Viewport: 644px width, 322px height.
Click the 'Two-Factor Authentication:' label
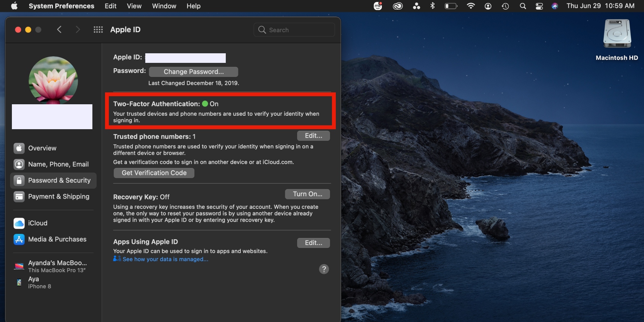pyautogui.click(x=156, y=103)
